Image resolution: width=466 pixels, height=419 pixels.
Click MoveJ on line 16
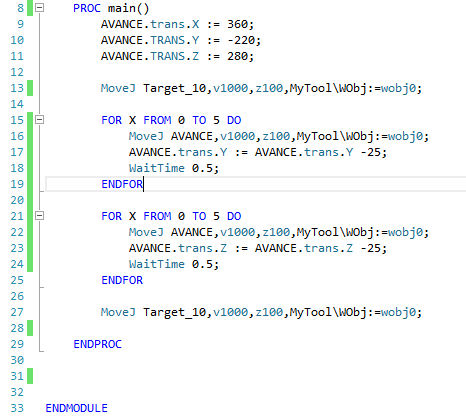coord(146,136)
